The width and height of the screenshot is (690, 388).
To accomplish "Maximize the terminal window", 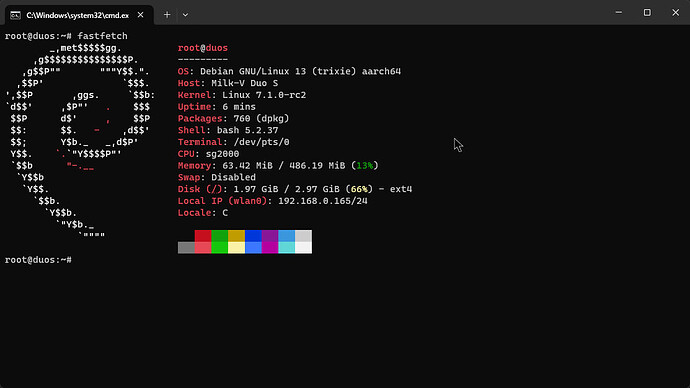I will (x=647, y=13).
